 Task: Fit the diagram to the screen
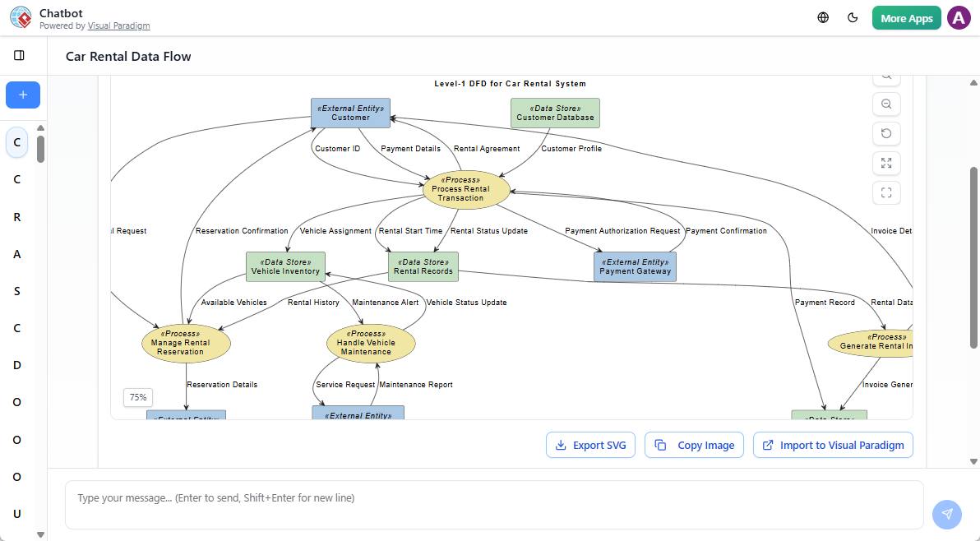pos(886,163)
